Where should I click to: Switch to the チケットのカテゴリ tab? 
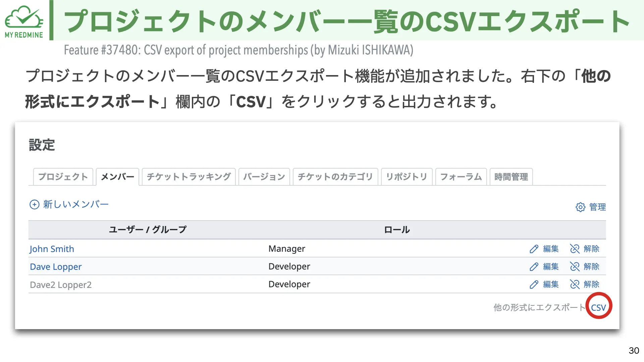[335, 177]
